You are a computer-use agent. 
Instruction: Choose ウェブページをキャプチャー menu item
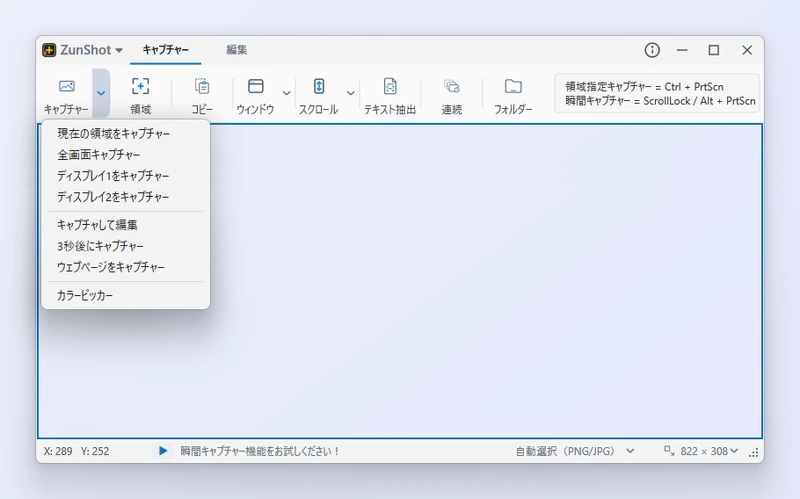coord(126,267)
